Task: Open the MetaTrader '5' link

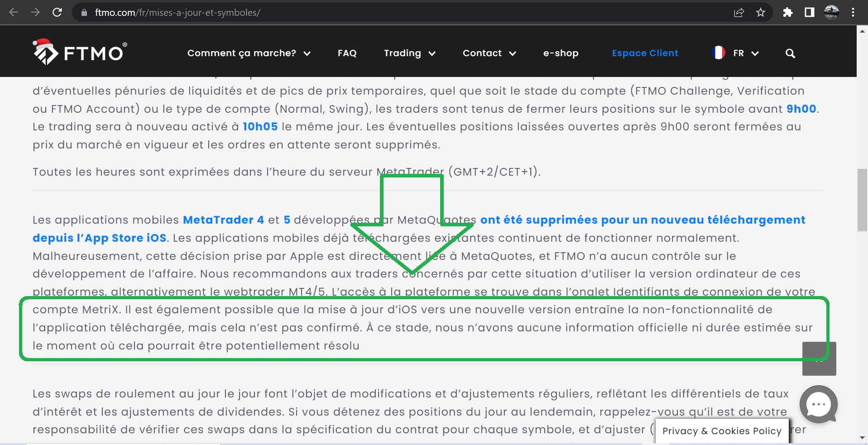Action: (287, 220)
